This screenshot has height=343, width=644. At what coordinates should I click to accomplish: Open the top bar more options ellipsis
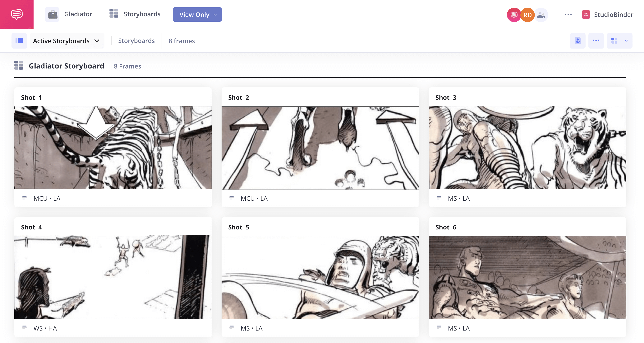pos(568,15)
